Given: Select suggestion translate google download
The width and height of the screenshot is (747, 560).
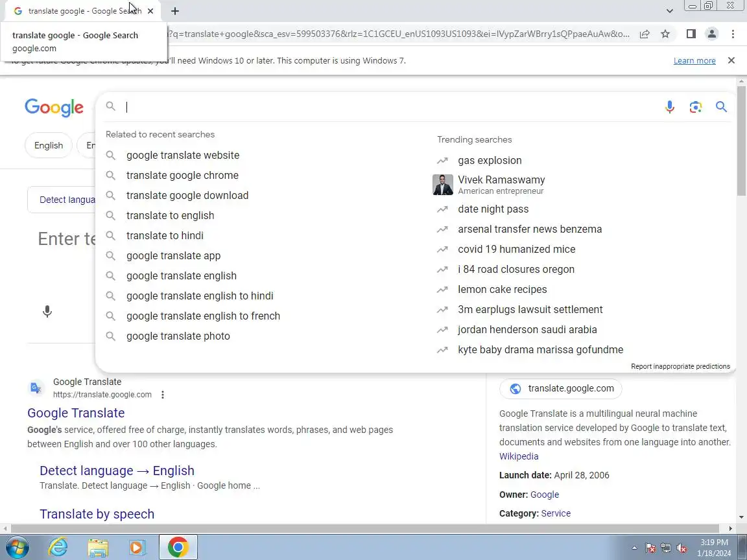Looking at the screenshot, I should click(x=187, y=195).
